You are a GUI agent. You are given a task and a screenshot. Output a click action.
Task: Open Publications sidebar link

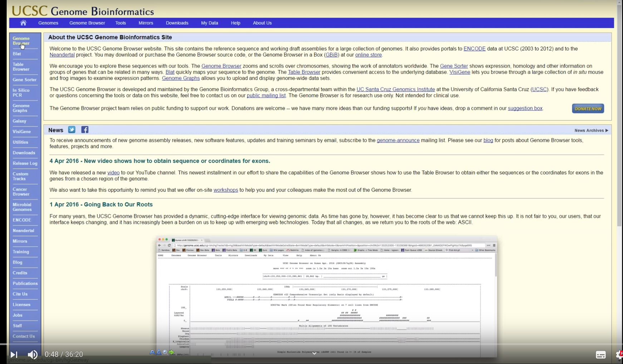click(x=25, y=284)
